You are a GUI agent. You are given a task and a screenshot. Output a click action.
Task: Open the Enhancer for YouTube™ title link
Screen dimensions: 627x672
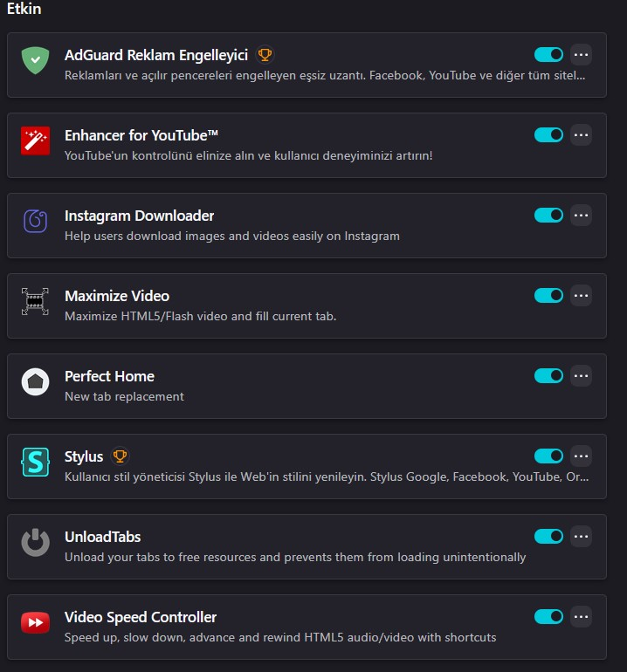coord(141,135)
